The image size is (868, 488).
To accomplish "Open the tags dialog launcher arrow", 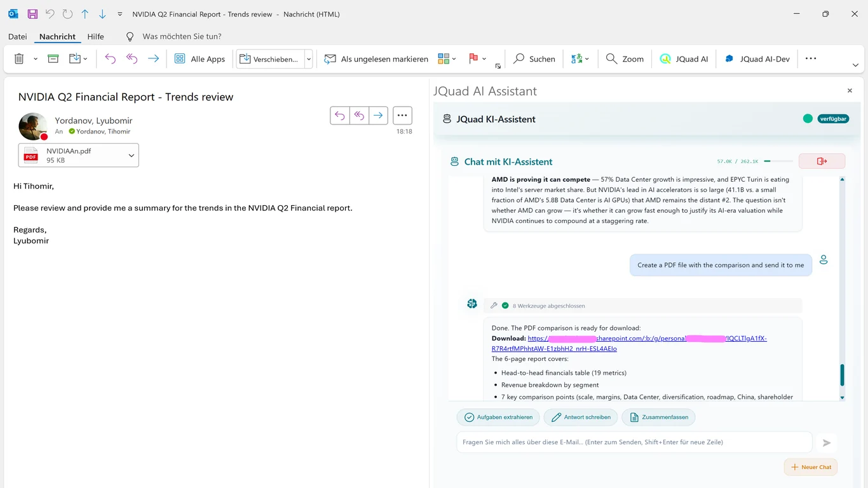I will (498, 66).
